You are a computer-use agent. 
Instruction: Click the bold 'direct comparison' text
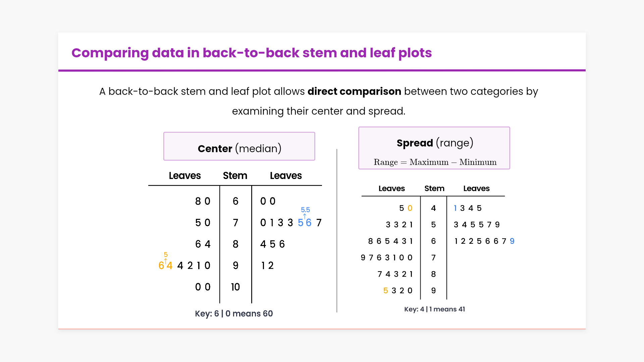pyautogui.click(x=354, y=92)
